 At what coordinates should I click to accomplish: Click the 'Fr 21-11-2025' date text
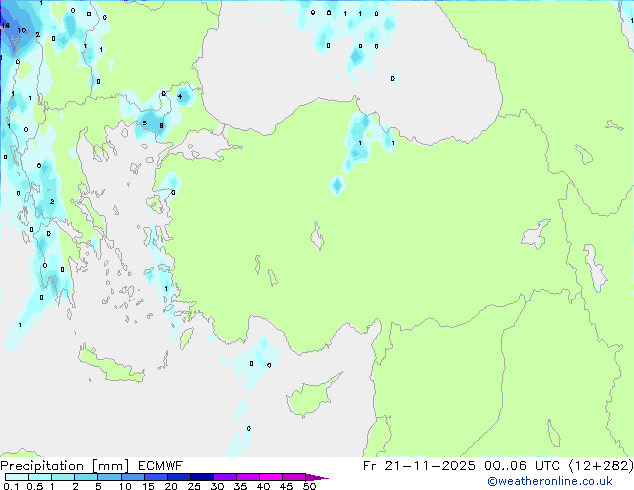tap(419, 466)
